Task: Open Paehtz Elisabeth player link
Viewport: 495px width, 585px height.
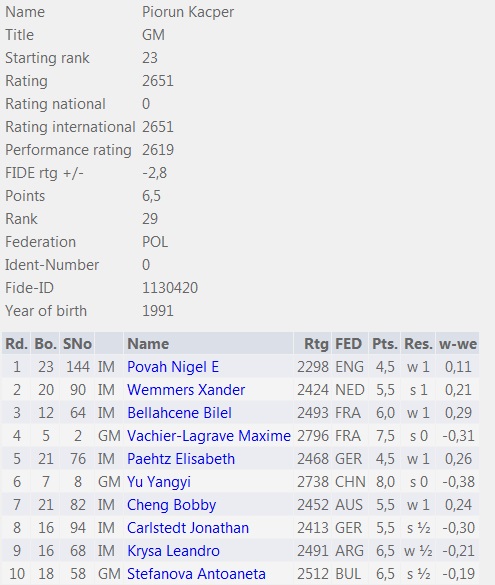Action: click(181, 459)
